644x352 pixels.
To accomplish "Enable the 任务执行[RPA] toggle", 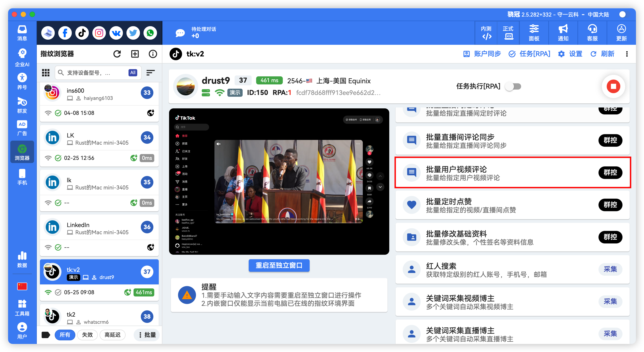I will pyautogui.click(x=513, y=86).
